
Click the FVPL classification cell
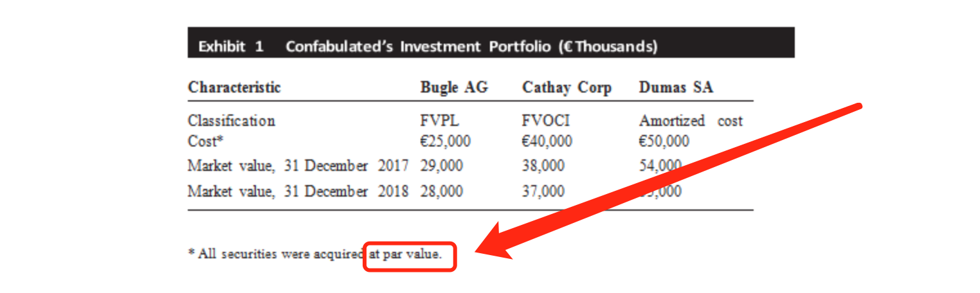[439, 121]
